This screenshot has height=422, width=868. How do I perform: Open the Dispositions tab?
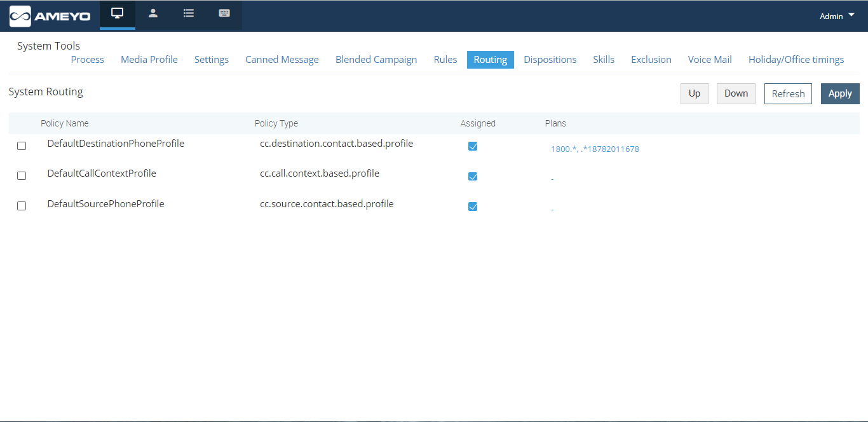click(550, 59)
